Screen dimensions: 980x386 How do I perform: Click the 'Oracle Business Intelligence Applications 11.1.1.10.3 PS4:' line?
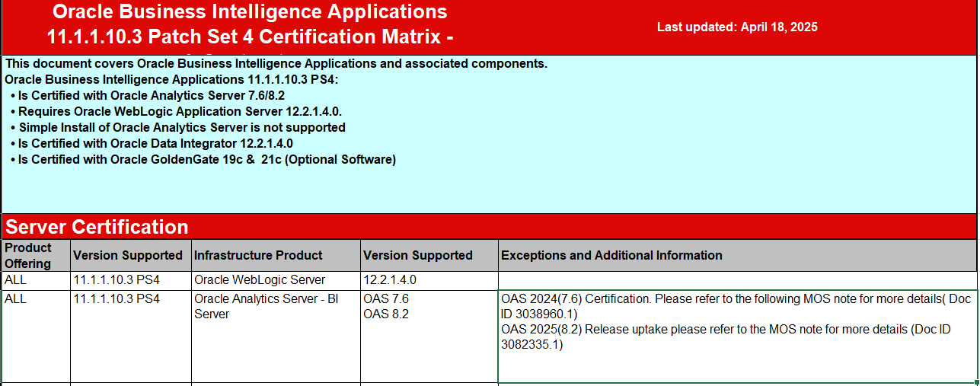(x=171, y=79)
